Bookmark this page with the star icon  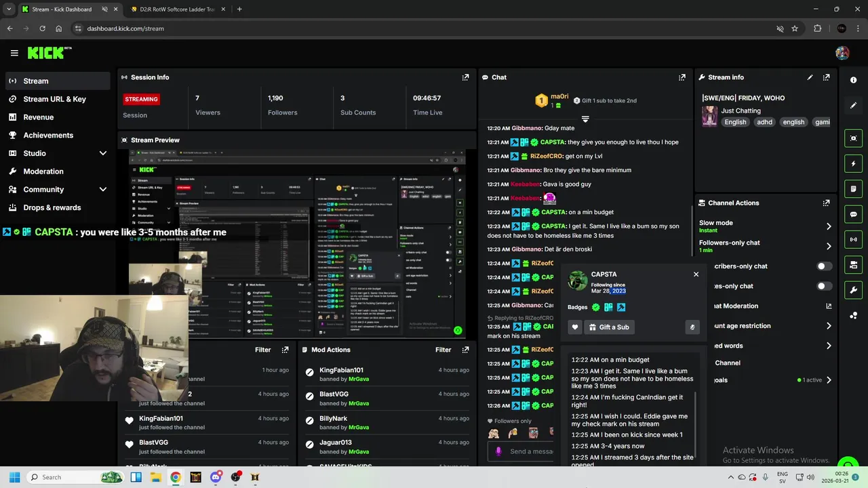pyautogui.click(x=795, y=28)
